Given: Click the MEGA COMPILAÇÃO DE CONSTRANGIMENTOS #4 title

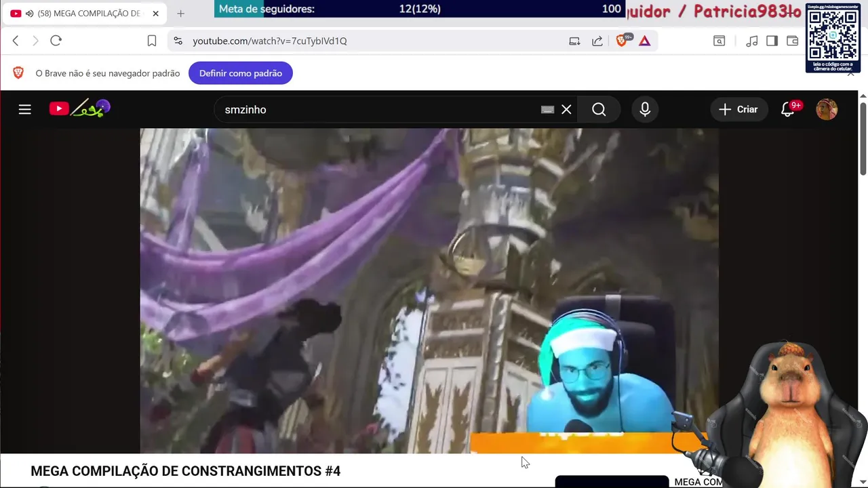Looking at the screenshot, I should 186,471.
